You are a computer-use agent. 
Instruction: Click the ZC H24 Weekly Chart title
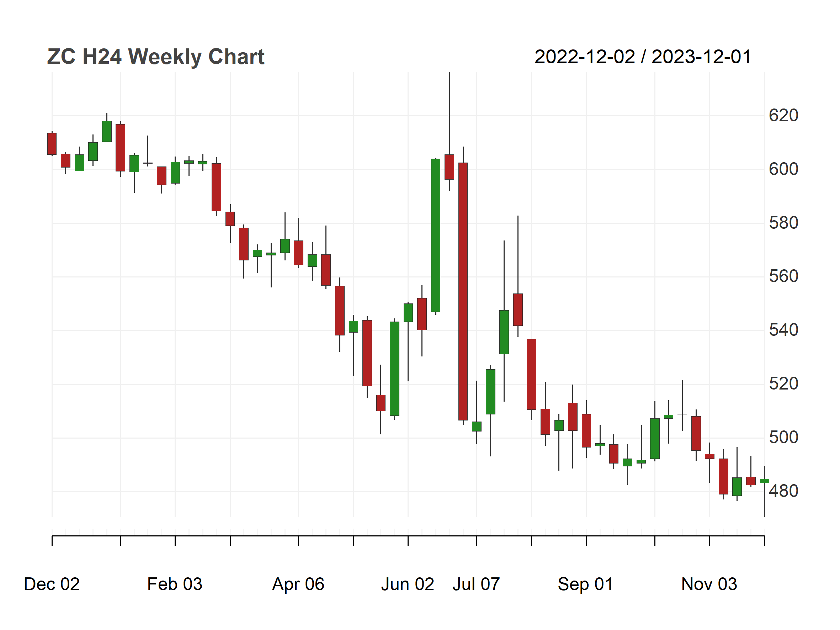[156, 57]
